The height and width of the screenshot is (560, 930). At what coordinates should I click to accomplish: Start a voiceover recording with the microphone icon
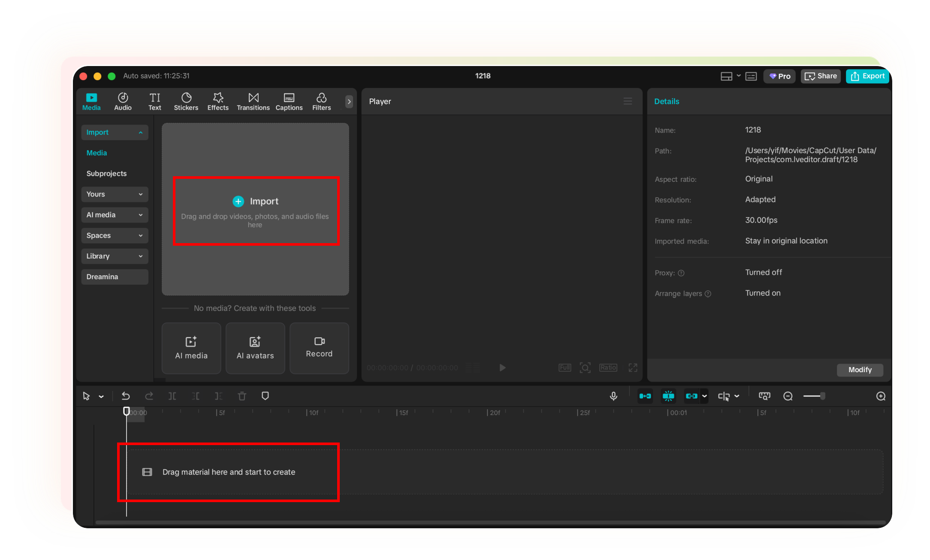click(613, 396)
